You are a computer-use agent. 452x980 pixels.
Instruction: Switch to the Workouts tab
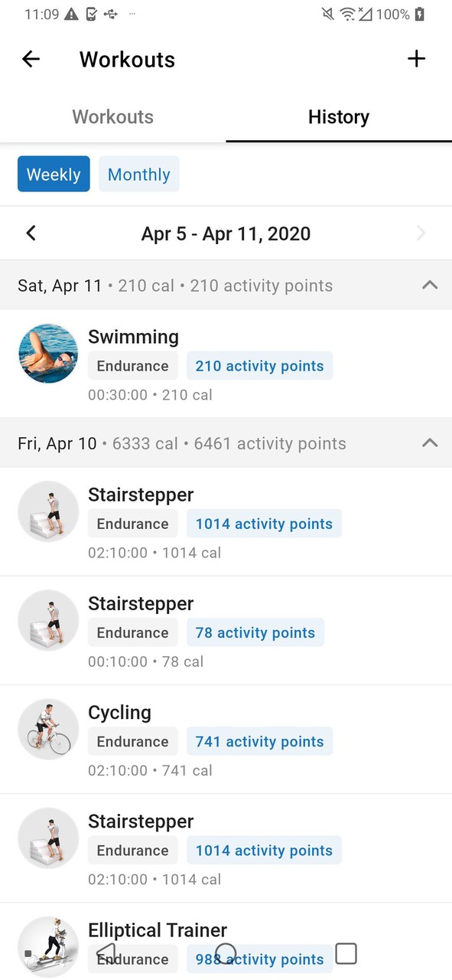(112, 116)
